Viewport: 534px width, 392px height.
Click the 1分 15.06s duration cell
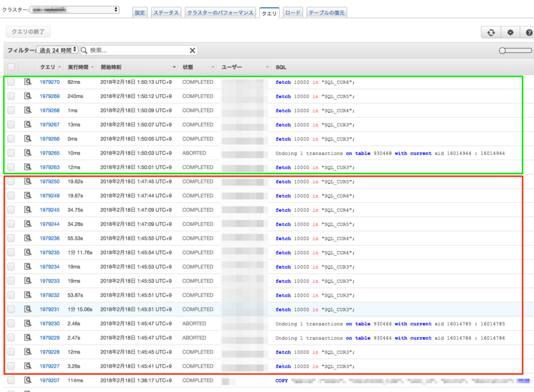tap(80, 309)
